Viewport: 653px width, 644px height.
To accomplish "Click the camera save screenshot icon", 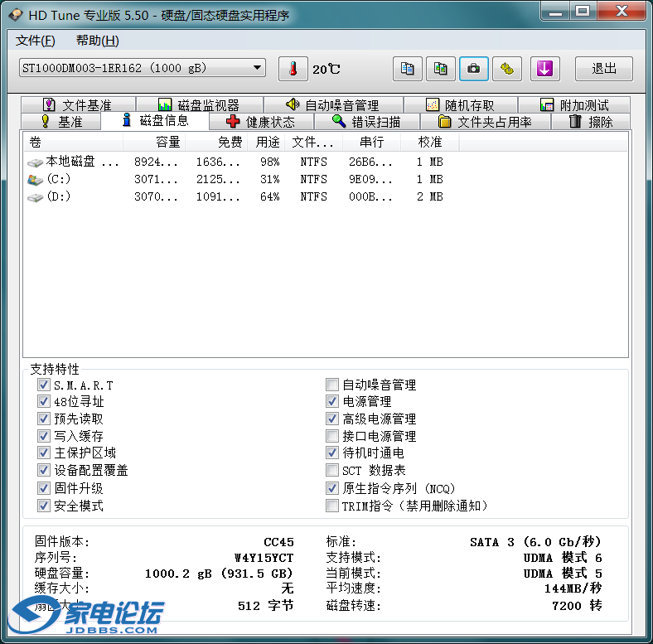I will [474, 69].
